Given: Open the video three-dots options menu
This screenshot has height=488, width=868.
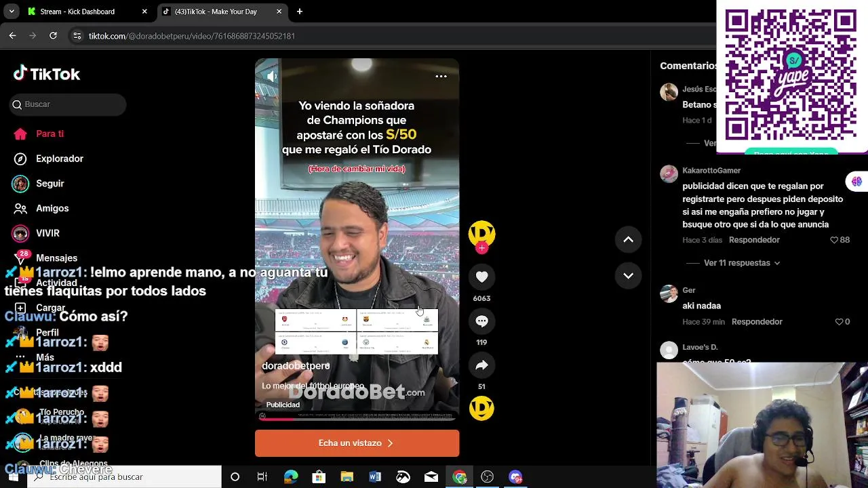Looking at the screenshot, I should tap(441, 77).
